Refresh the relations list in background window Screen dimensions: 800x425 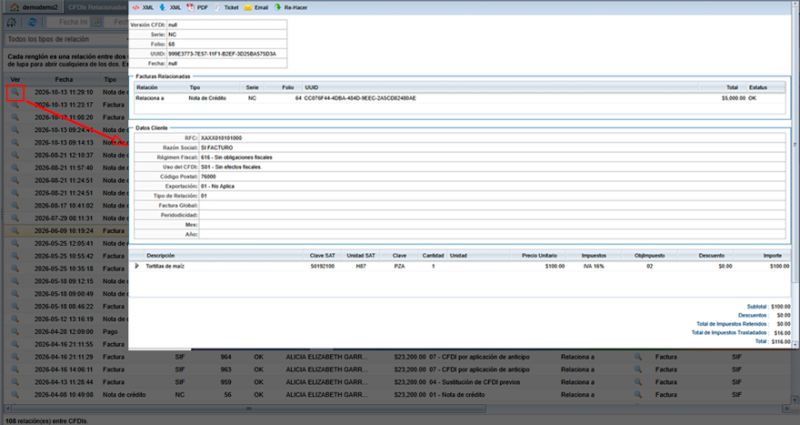32,22
